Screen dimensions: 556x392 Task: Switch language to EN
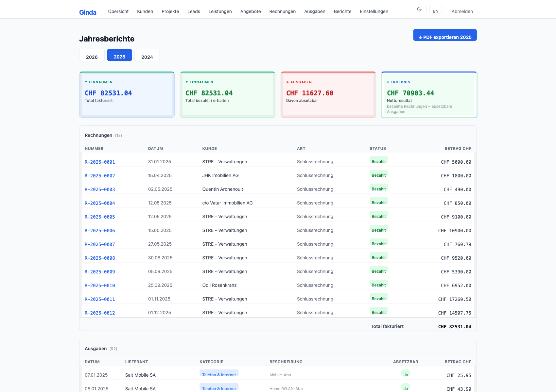(436, 9)
